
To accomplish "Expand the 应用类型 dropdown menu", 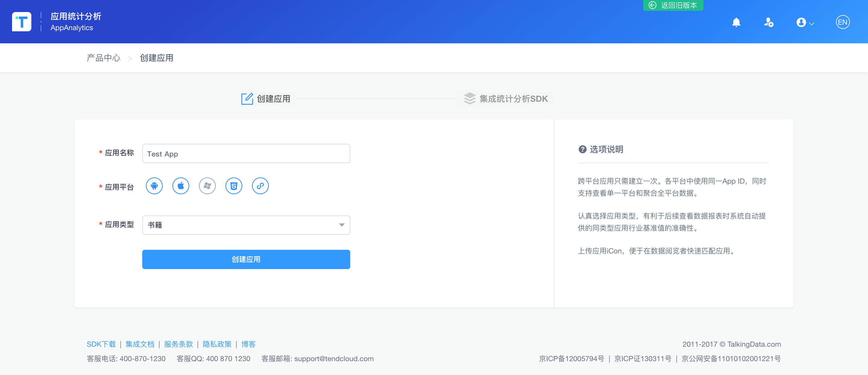I will pyautogui.click(x=343, y=225).
